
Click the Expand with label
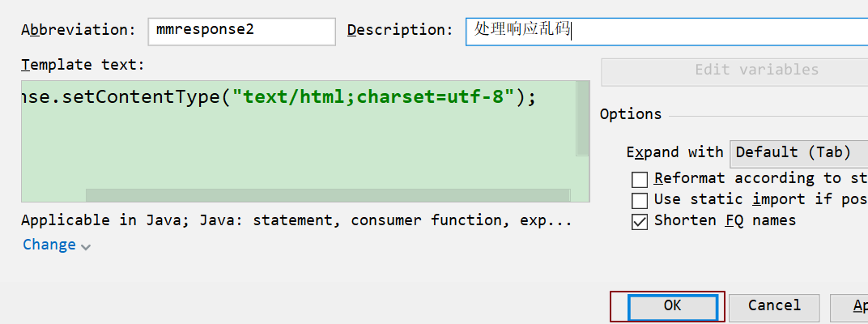(x=674, y=152)
